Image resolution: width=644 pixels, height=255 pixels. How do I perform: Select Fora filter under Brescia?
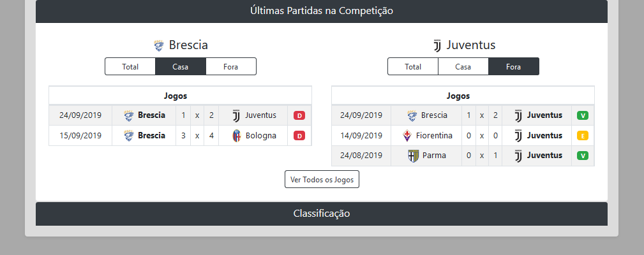(x=230, y=66)
